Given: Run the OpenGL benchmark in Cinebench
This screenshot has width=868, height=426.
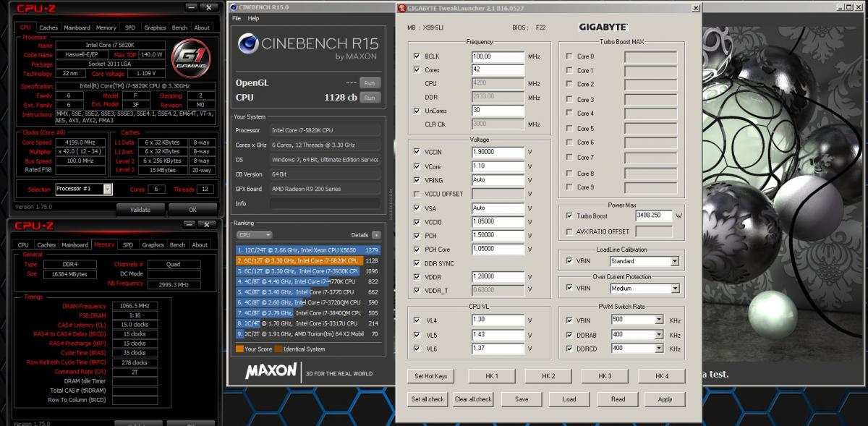Looking at the screenshot, I should click(x=369, y=82).
